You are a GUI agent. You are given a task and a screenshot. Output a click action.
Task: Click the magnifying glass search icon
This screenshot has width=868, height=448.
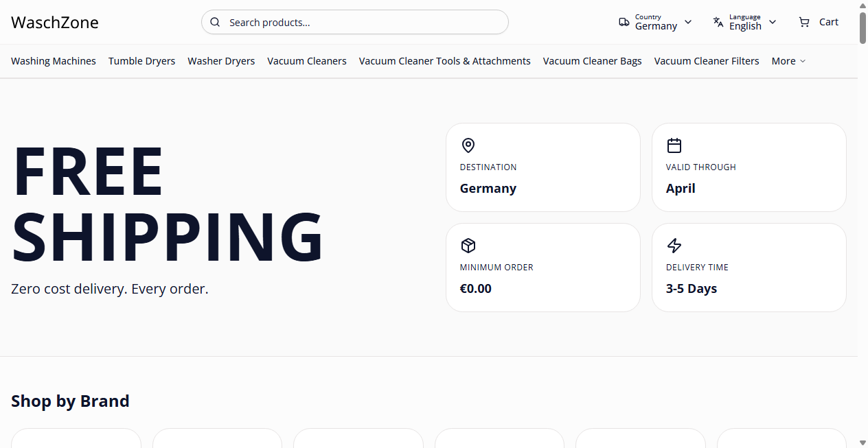pyautogui.click(x=215, y=22)
